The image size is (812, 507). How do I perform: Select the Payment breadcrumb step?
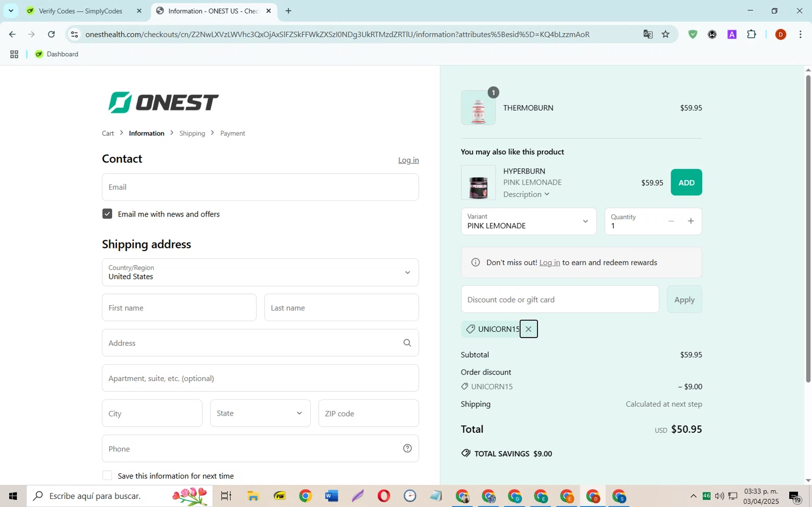click(233, 133)
